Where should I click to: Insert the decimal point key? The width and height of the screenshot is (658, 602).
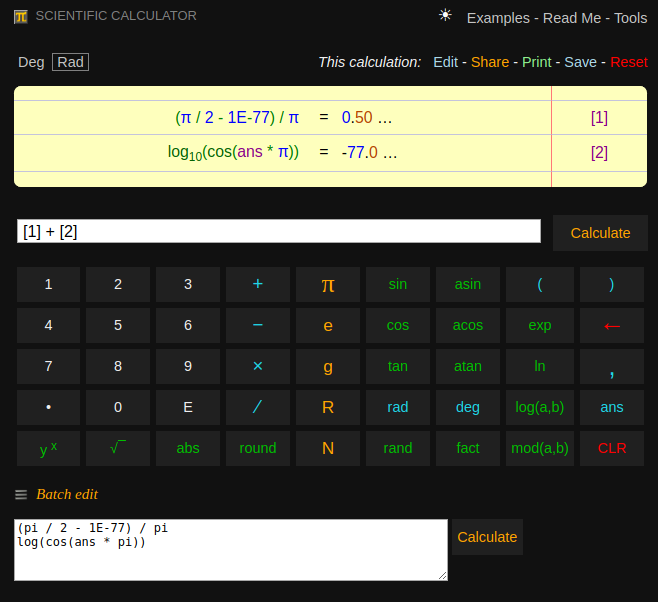point(48,407)
